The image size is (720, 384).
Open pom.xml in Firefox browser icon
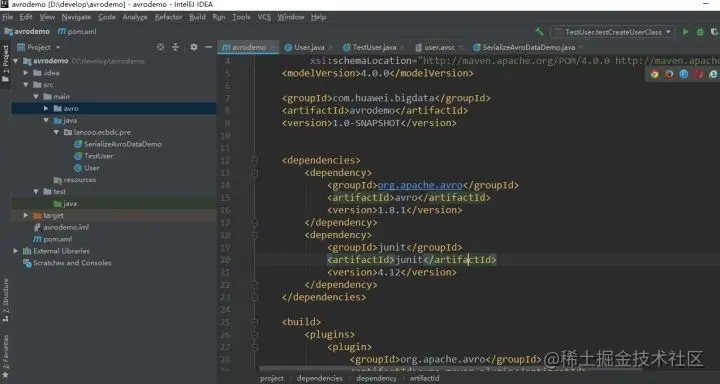click(x=669, y=74)
